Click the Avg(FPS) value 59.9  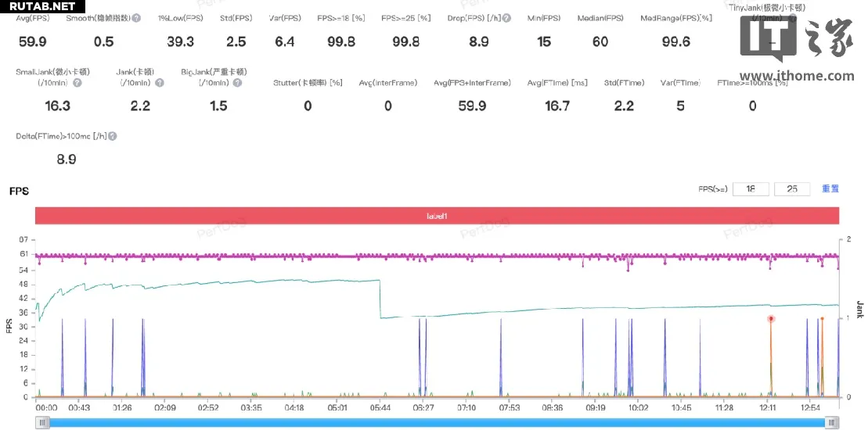coord(33,42)
